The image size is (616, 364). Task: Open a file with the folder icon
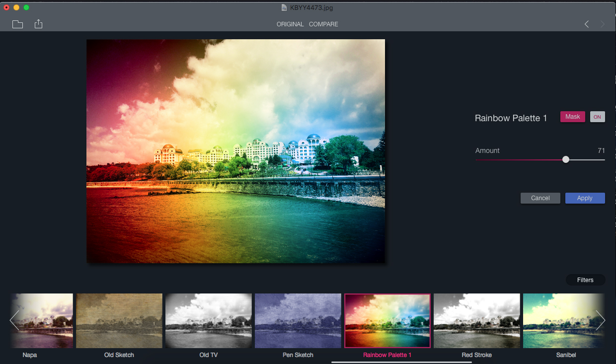point(17,24)
